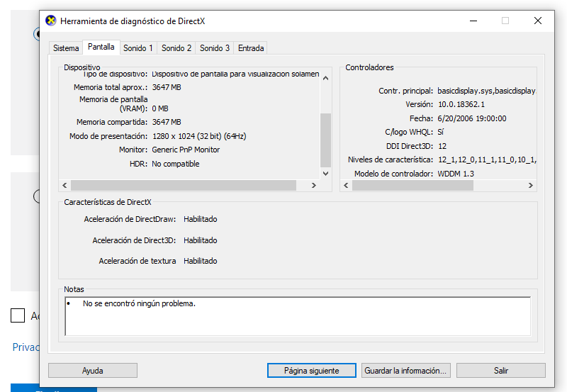Switch to the Entrada tab

(251, 48)
